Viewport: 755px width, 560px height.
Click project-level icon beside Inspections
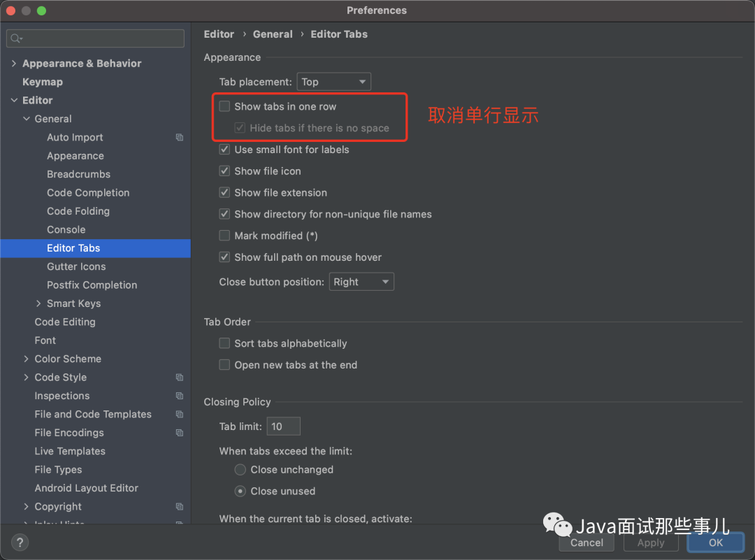coord(180,396)
